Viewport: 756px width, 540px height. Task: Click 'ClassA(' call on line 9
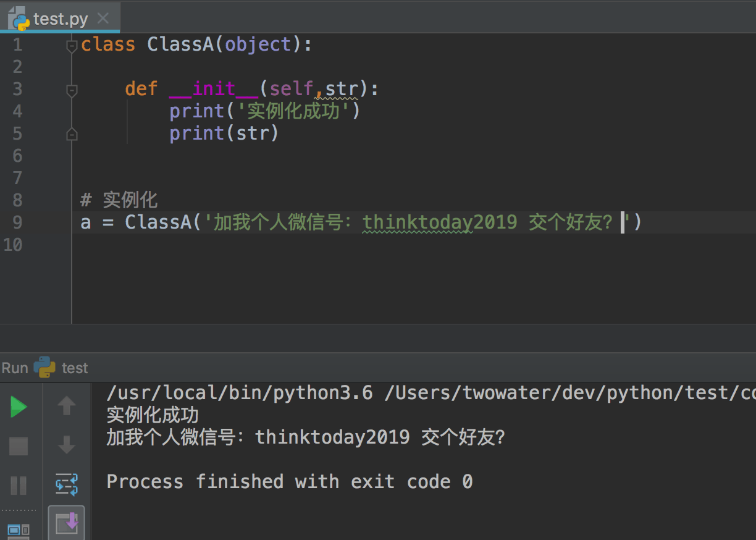coord(164,222)
